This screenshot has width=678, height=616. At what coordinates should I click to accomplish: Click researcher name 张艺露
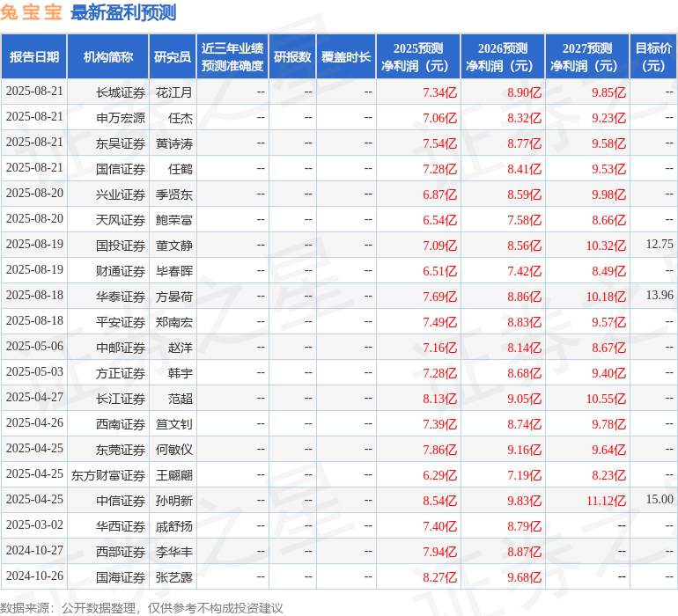tap(173, 577)
